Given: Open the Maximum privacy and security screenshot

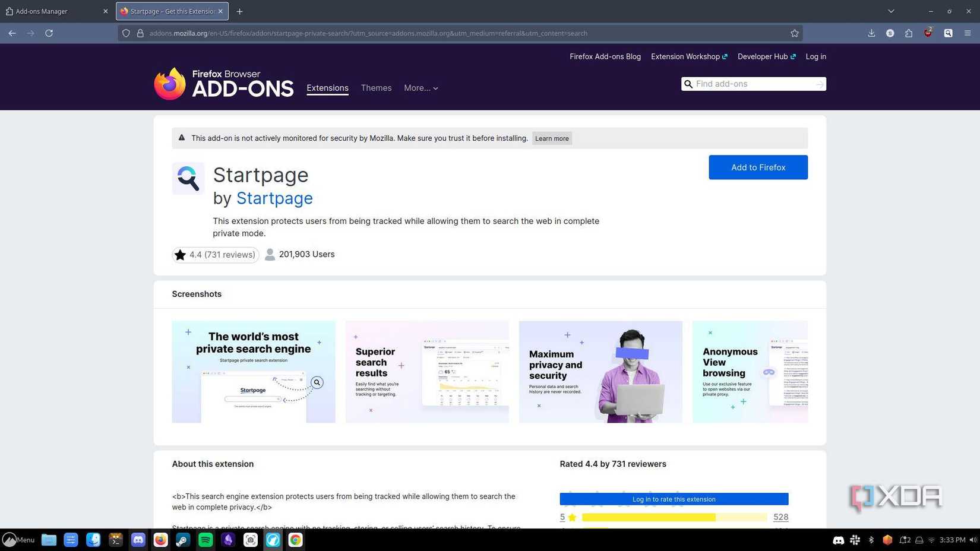Looking at the screenshot, I should tap(600, 372).
